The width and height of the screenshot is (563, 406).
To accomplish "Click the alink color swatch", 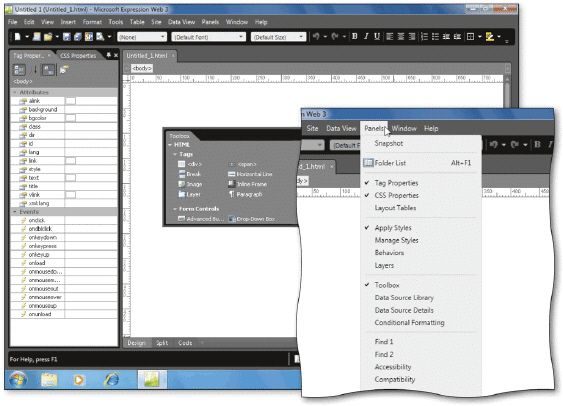I will tap(71, 101).
